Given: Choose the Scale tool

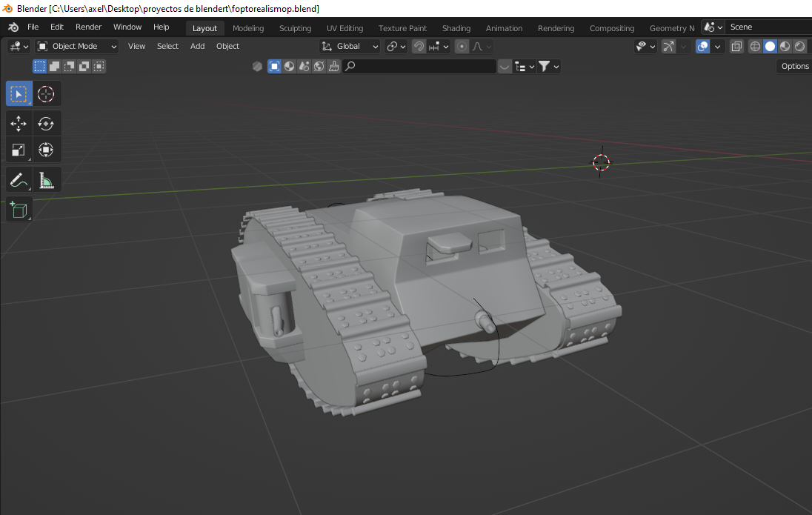Looking at the screenshot, I should (19, 150).
